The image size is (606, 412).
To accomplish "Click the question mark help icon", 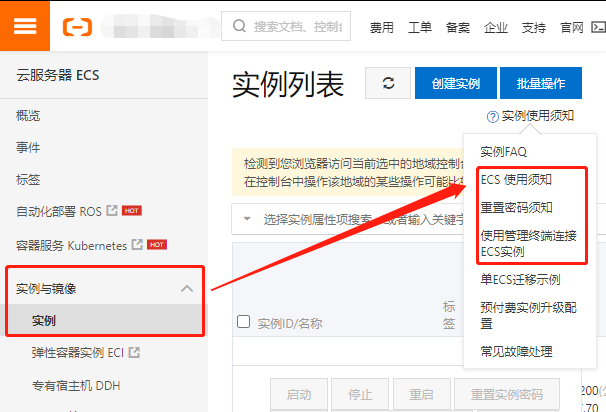I will (x=492, y=116).
